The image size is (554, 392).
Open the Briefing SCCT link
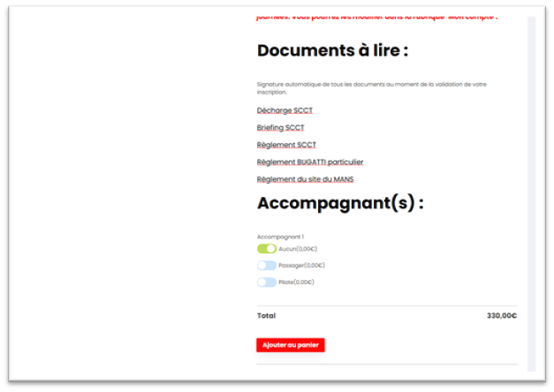[280, 127]
